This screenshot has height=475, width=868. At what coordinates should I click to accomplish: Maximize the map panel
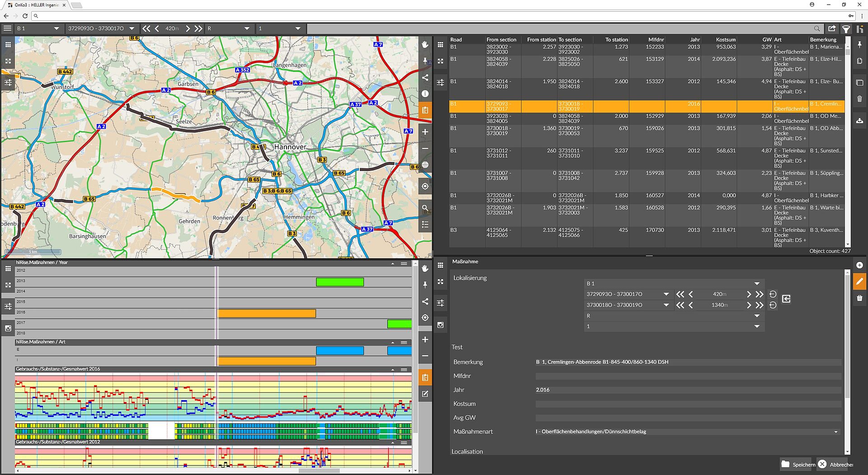(x=8, y=61)
